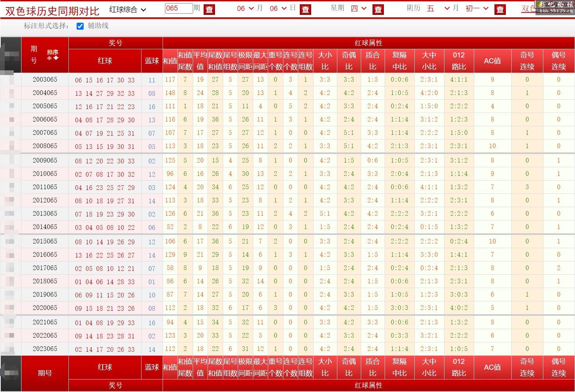Viewport: 575px width, 392px height.
Task: Select the 2003065 issue row
Action: 45,80
